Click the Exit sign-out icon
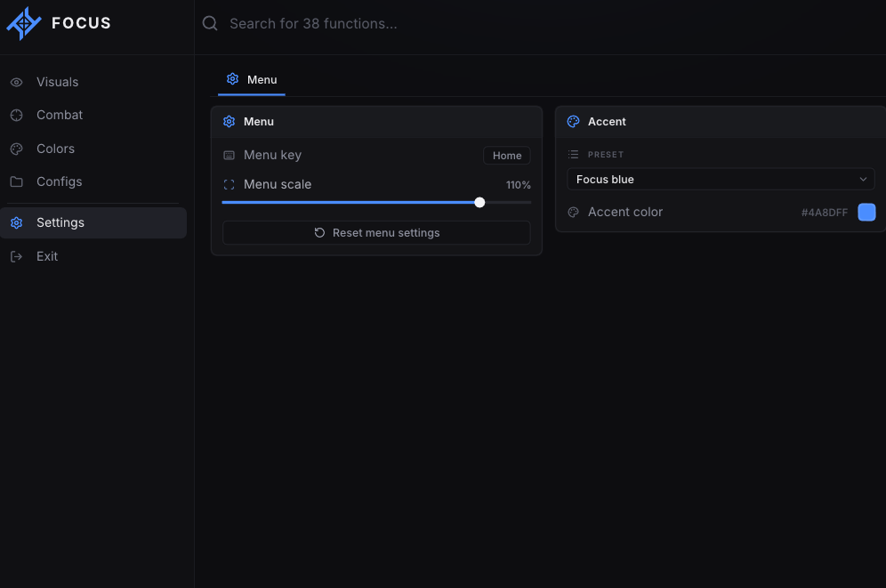Screen dimensions: 886x588 16,256
